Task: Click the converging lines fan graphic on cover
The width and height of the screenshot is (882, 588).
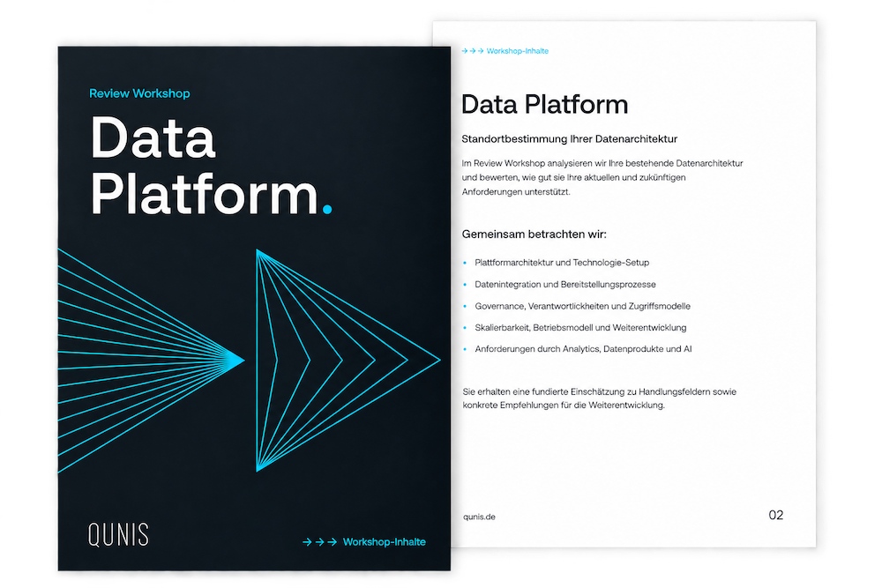Action: pos(151,361)
